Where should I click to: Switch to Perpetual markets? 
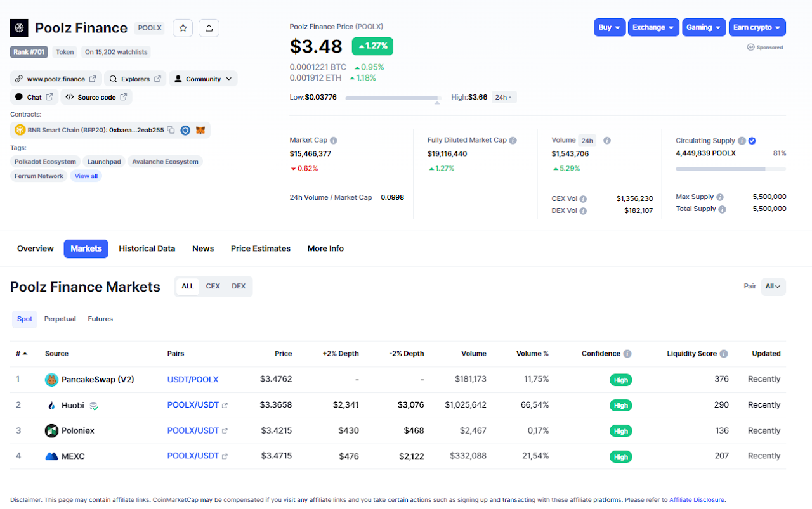coord(60,319)
